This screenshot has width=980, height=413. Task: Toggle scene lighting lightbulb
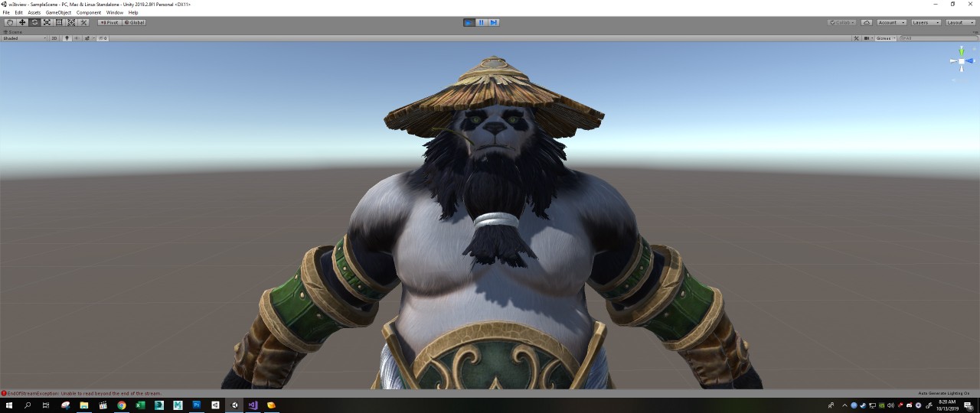67,38
